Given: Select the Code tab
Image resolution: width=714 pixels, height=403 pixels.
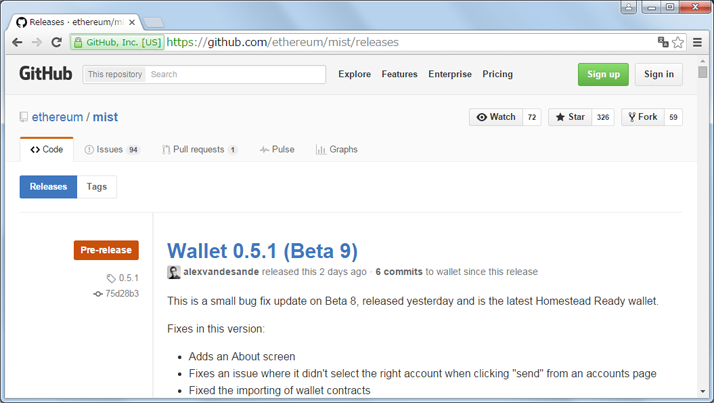Looking at the screenshot, I should click(46, 149).
